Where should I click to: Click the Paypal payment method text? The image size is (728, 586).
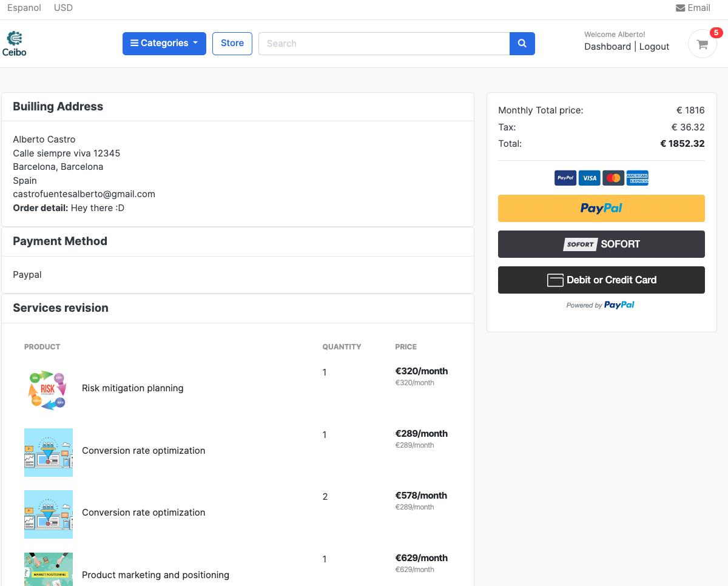click(x=27, y=275)
